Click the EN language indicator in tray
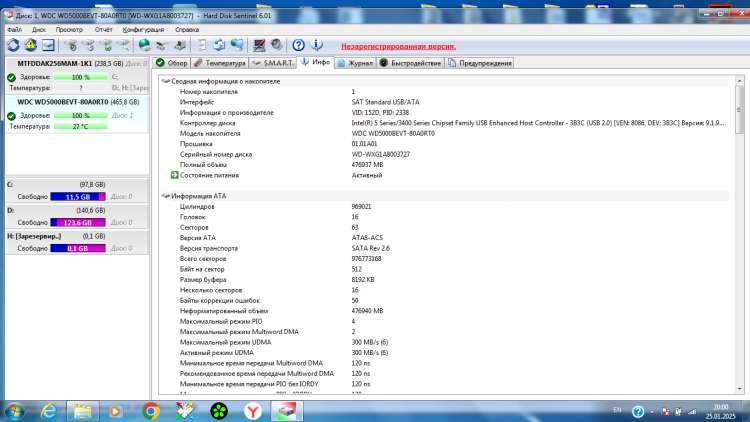The height and width of the screenshot is (422, 750). (x=617, y=410)
